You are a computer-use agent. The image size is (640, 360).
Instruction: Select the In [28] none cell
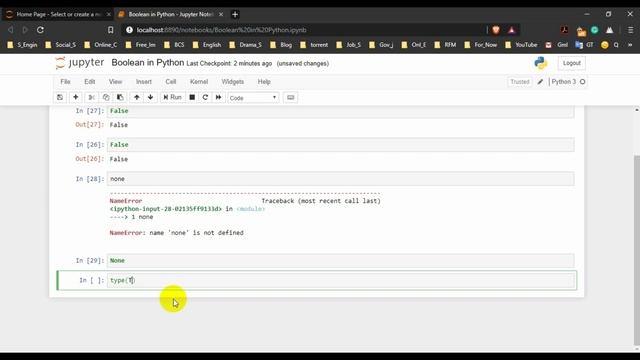[x=341, y=179]
